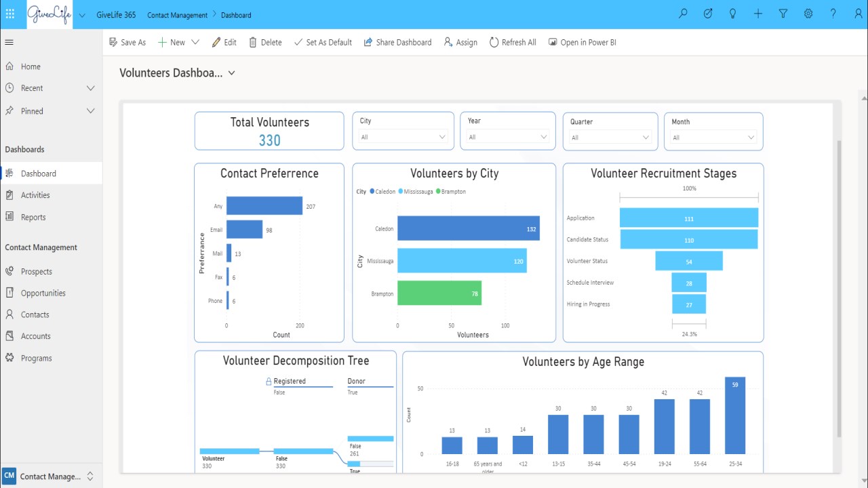
Task: Click Open in Power BI
Action: tap(582, 42)
